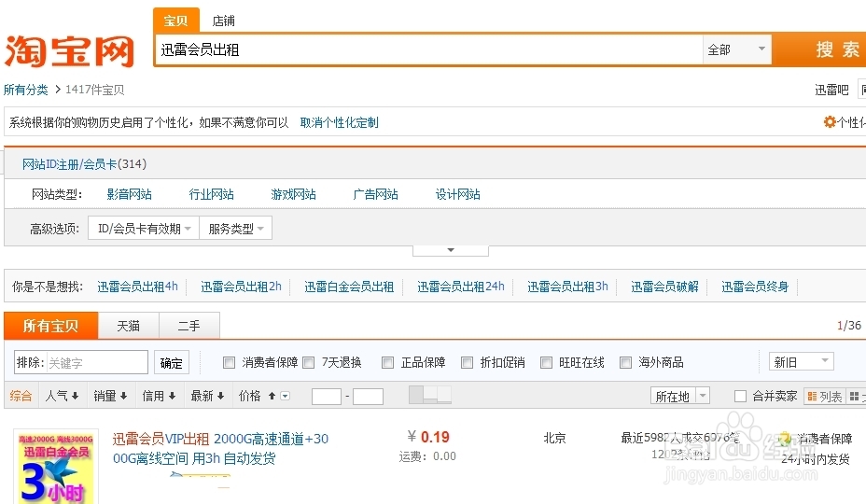Search suggestion 迅雷会员出租4h
Viewport: 866px width, 504px height.
point(137,287)
